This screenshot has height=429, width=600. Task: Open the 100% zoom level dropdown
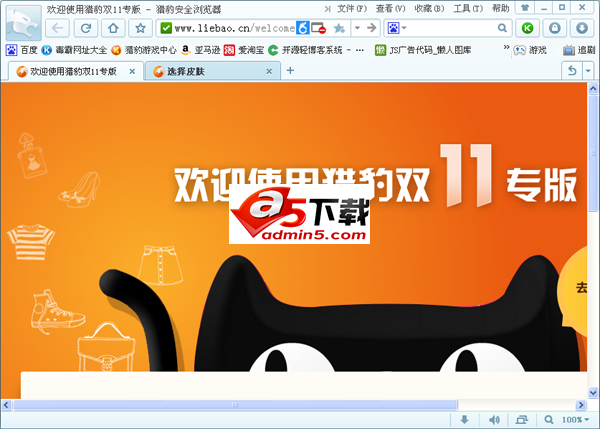(576, 420)
